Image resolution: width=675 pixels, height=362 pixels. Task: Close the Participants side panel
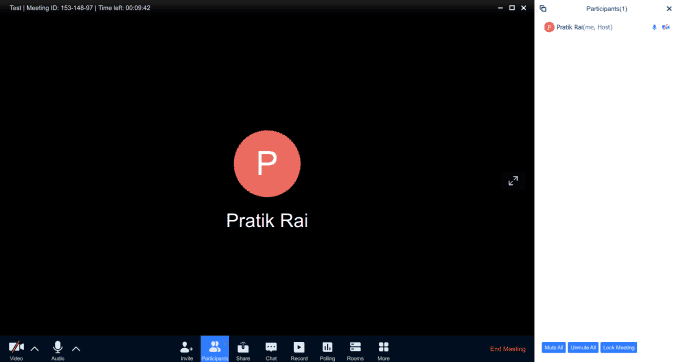669,9
